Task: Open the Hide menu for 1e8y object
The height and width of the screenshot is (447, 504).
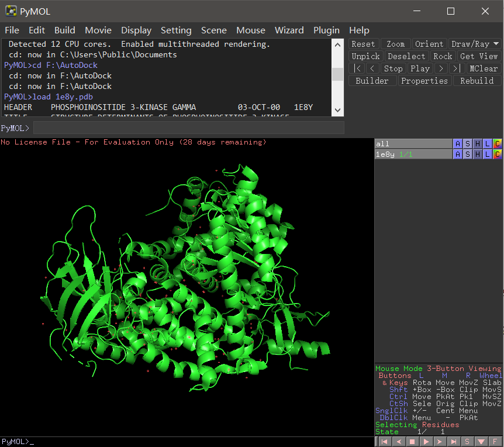Action: pos(478,154)
